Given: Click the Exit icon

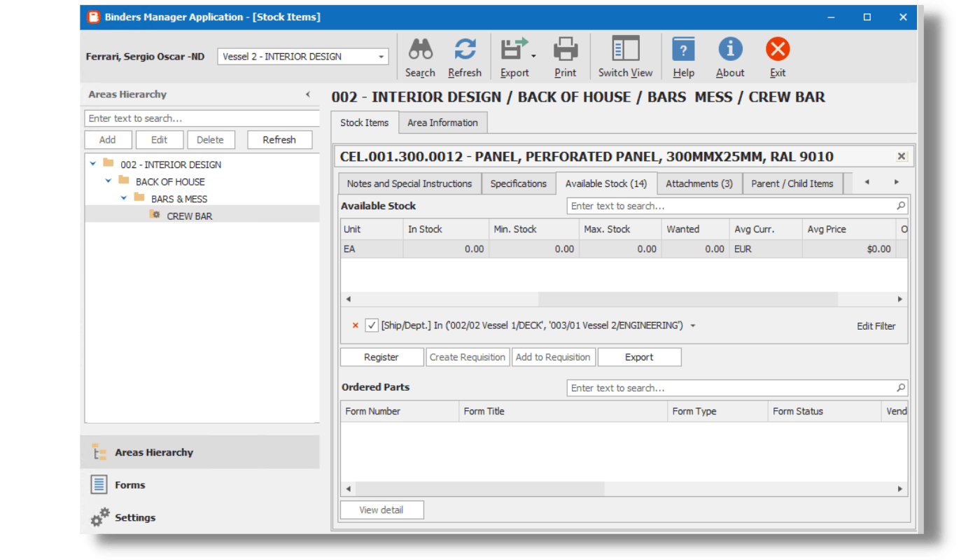Looking at the screenshot, I should 777,49.
